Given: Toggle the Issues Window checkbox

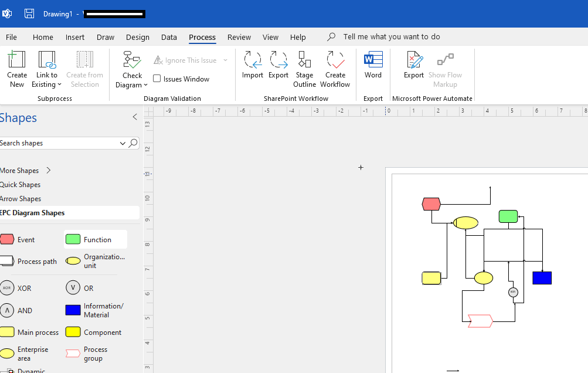Looking at the screenshot, I should coord(157,79).
